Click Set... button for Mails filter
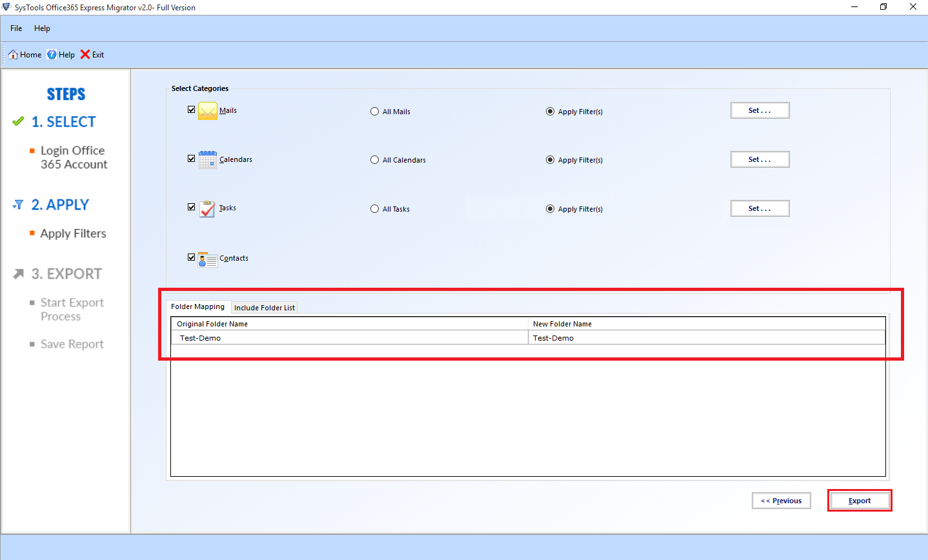Viewport: 928px width, 560px height. 760,110
